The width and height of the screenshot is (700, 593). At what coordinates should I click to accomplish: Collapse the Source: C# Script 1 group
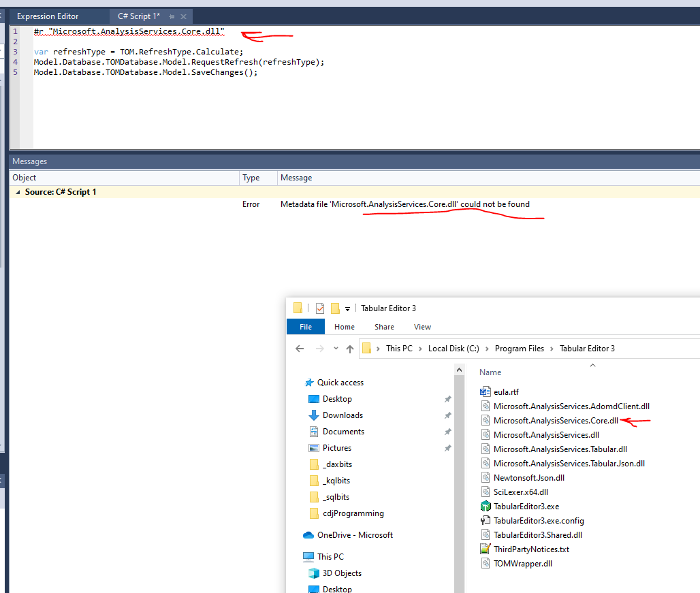18,192
